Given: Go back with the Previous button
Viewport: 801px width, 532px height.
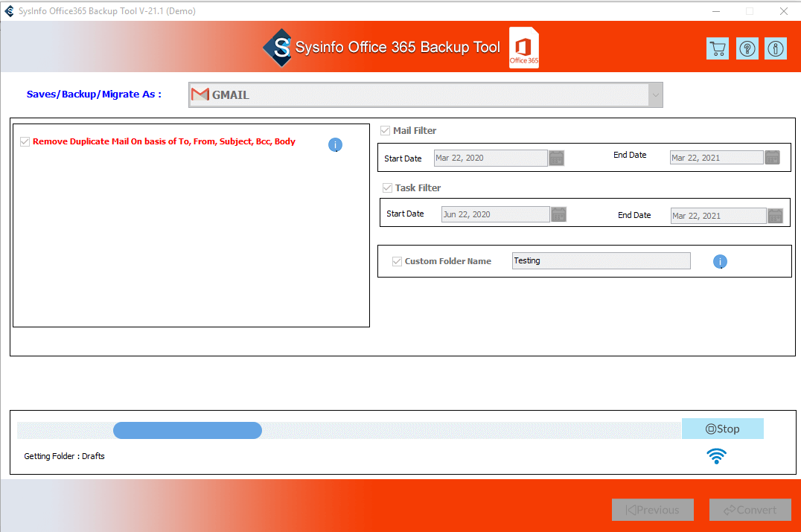Looking at the screenshot, I should pyautogui.click(x=653, y=510).
